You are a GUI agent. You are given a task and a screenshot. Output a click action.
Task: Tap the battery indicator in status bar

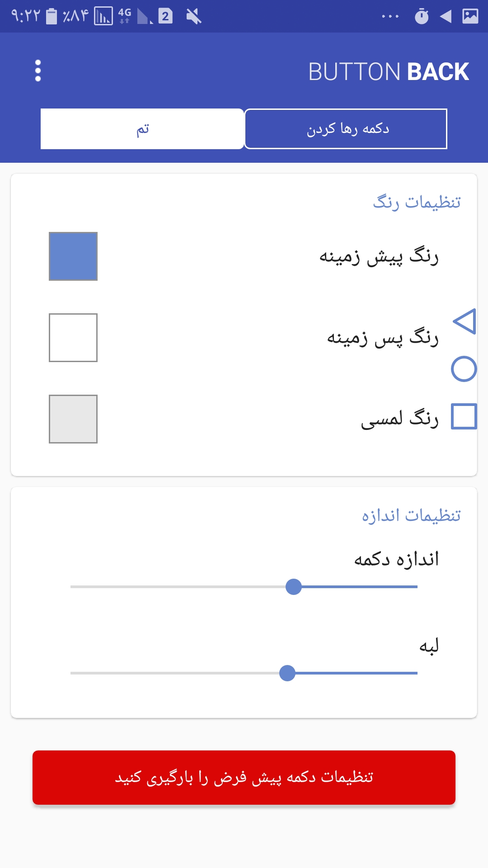click(x=52, y=16)
